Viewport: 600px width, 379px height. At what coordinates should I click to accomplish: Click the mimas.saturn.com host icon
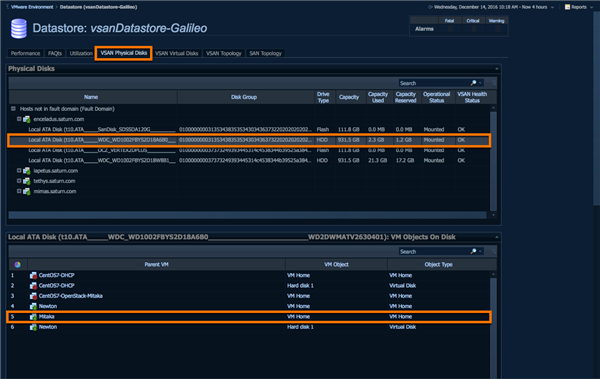pos(27,191)
